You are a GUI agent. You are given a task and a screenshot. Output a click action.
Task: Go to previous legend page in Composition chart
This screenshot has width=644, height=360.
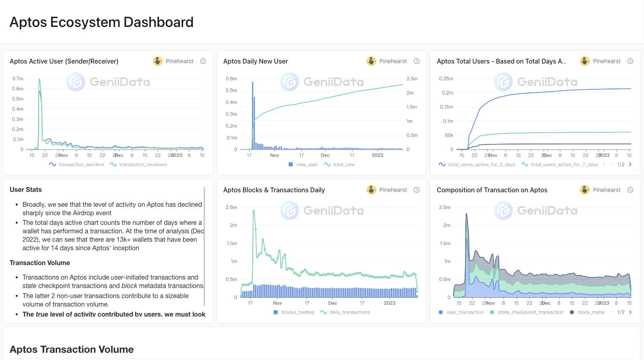point(612,312)
